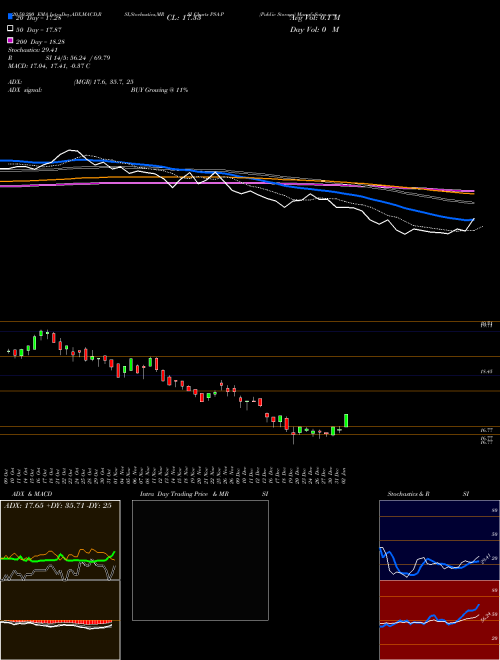Select the '200 Day - 18.28' label
This screenshot has height=660, width=500.
pyautogui.click(x=40, y=42)
